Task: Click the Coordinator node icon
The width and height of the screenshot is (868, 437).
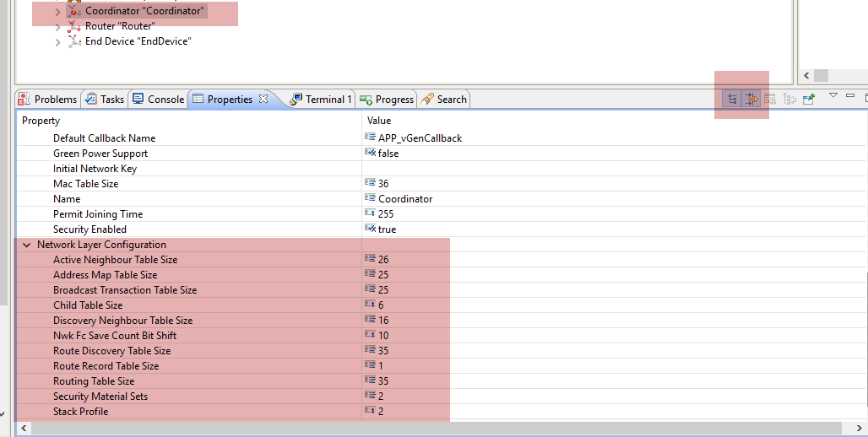Action: point(74,10)
